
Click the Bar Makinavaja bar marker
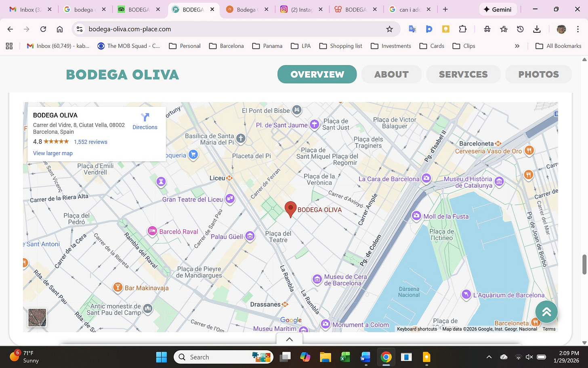[x=118, y=288]
